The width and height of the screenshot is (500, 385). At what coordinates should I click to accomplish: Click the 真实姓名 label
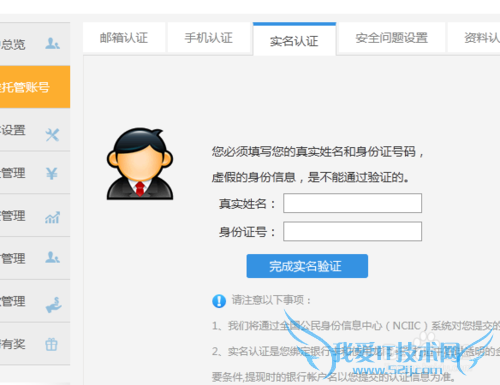[x=247, y=204]
